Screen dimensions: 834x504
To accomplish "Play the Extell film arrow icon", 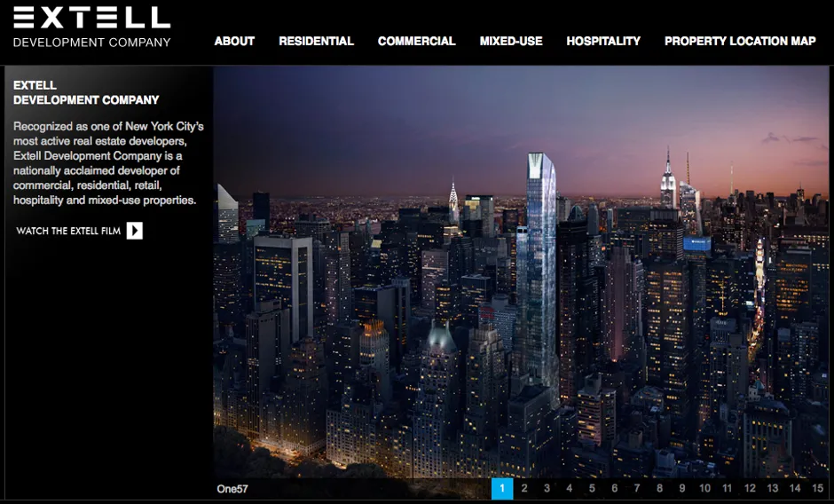I will coord(135,231).
